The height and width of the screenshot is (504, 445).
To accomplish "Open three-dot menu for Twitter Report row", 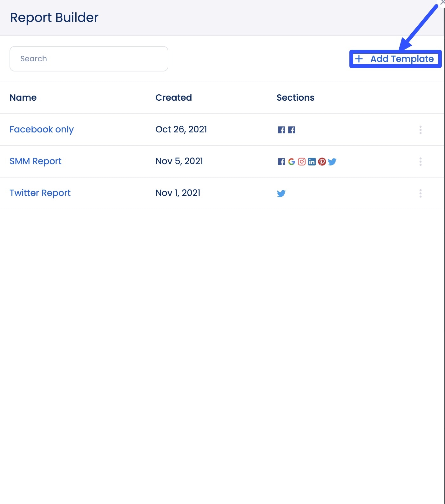I will click(421, 193).
